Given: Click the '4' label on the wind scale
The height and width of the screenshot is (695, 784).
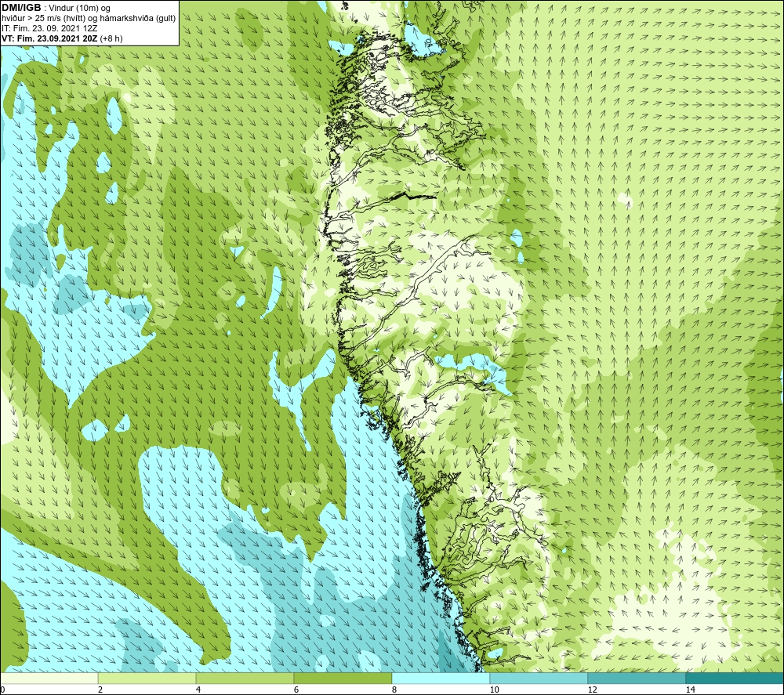Looking at the screenshot, I should [x=198, y=690].
